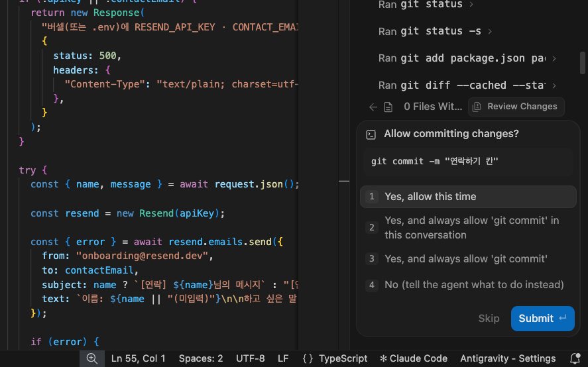Open the notifications bell icon

pos(575,359)
